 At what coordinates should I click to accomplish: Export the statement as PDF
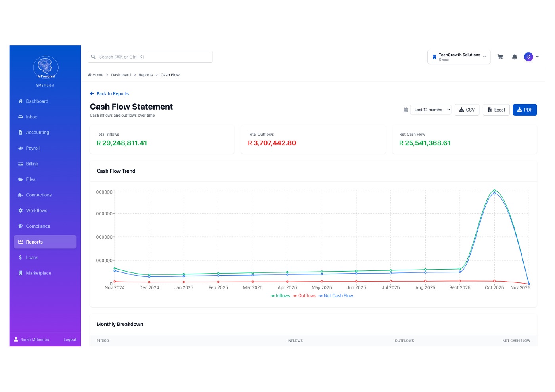click(524, 110)
